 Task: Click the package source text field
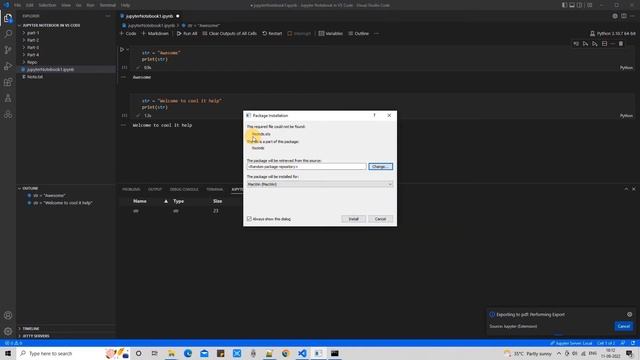pos(306,167)
